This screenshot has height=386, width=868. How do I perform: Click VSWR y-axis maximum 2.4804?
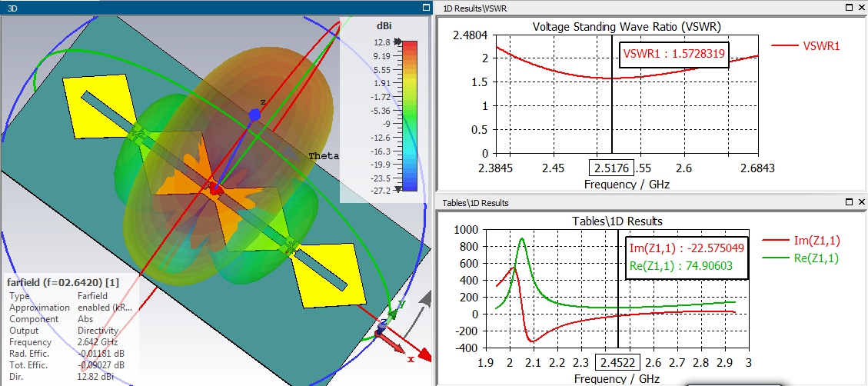pos(470,35)
